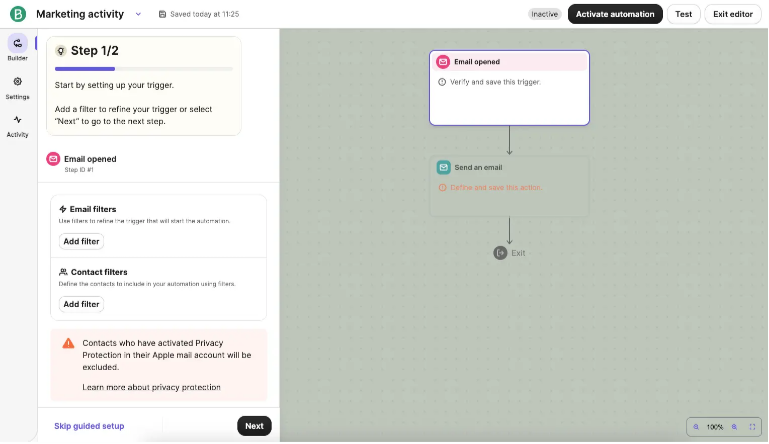769x444 pixels.
Task: Zoom in the automation canvas
Action: (x=734, y=427)
